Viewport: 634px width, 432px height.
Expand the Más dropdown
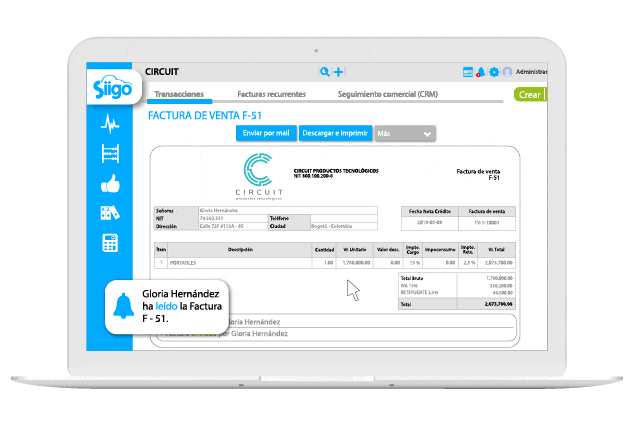pos(405,133)
